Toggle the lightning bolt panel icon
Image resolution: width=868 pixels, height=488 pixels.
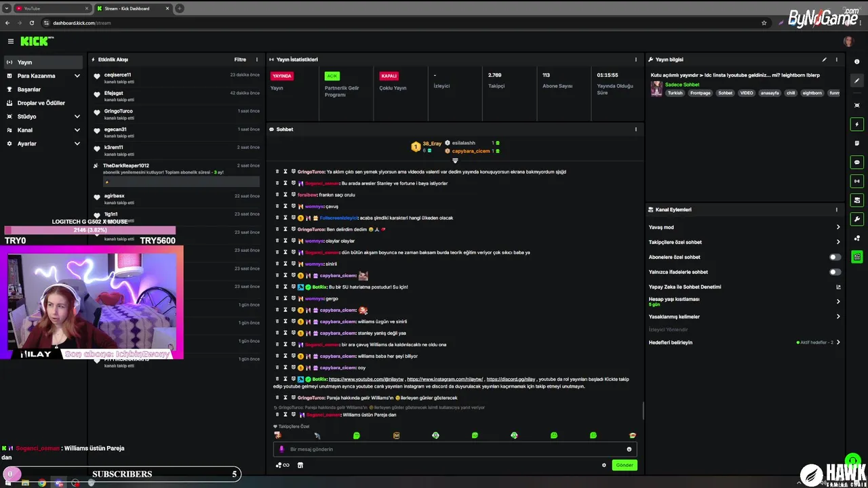(x=857, y=124)
